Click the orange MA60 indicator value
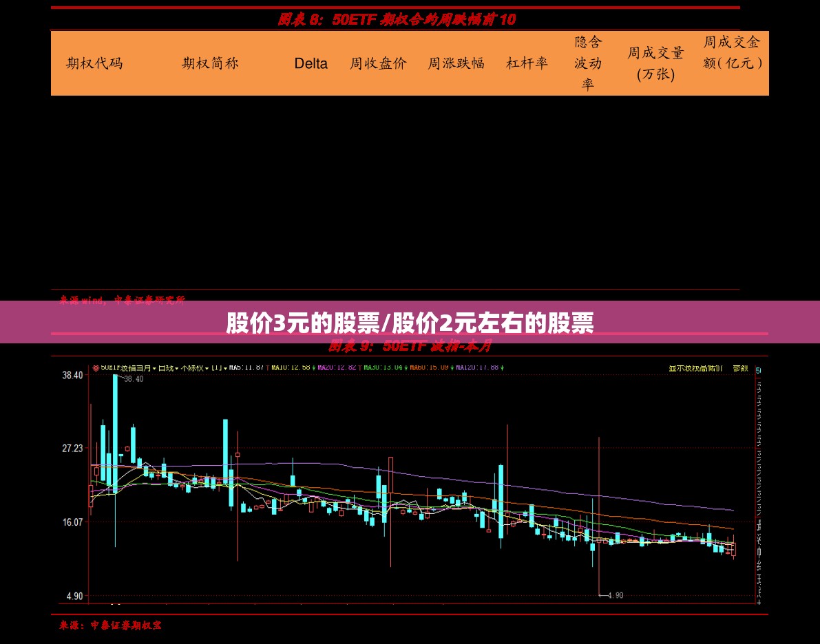The width and height of the screenshot is (820, 644). click(x=429, y=367)
